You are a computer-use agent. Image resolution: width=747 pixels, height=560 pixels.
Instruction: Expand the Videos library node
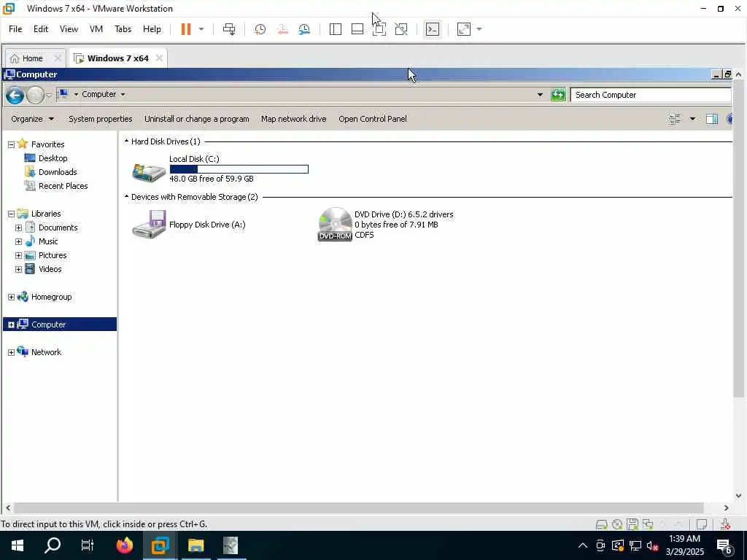point(18,269)
